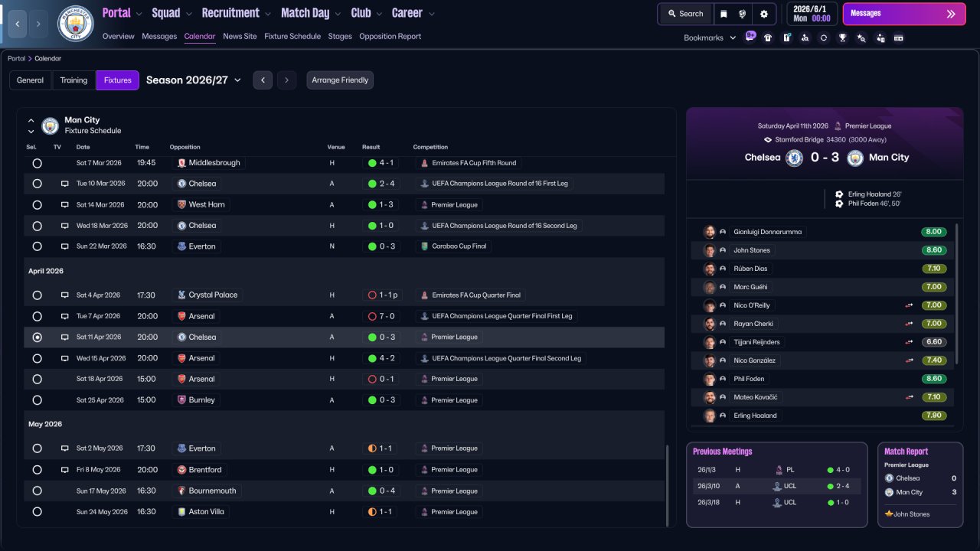Select the Crystal Palace 4 Apr fixture radio button
Viewport: 980px width, 551px height.
(x=37, y=295)
